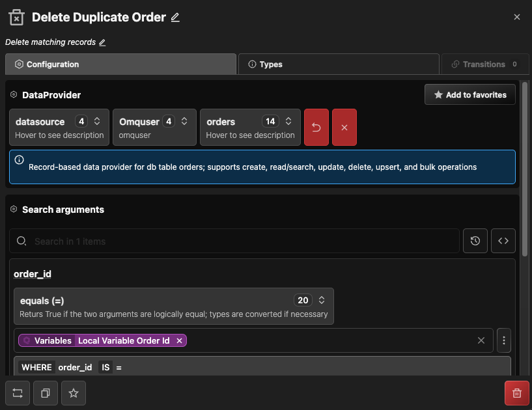Open search history clock icon

pos(475,241)
